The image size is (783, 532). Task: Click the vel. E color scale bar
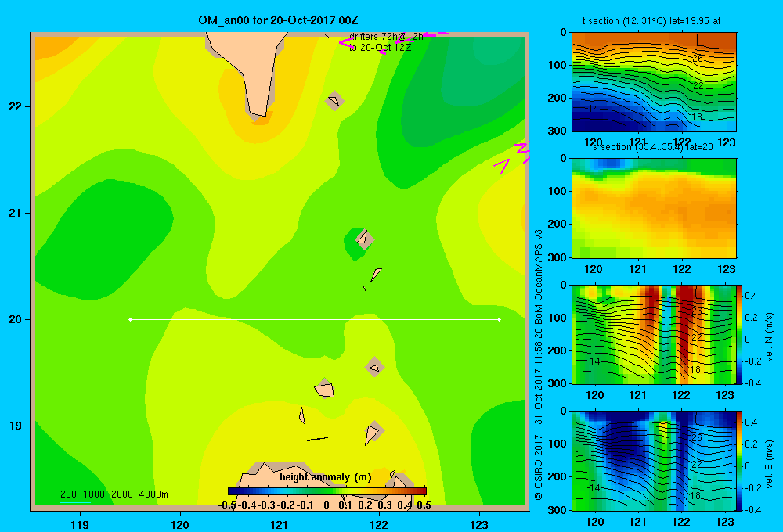point(740,461)
